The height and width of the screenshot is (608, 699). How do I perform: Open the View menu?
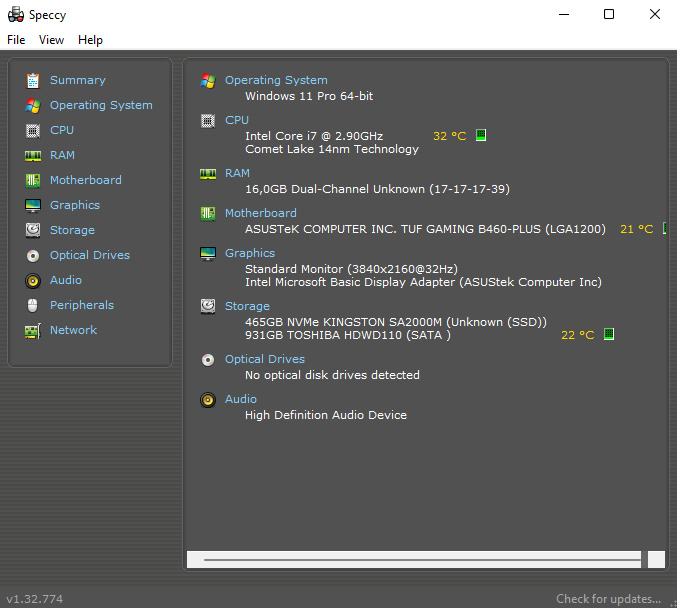51,40
